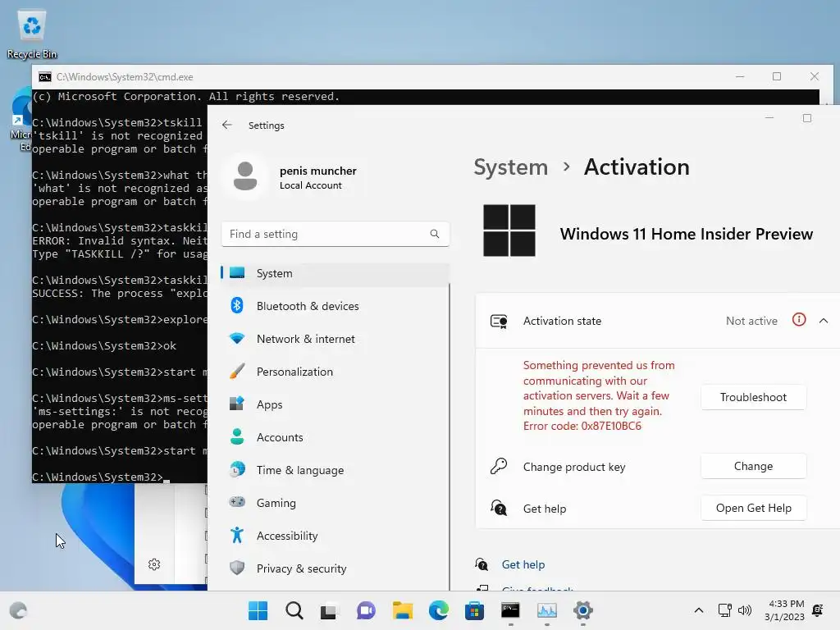Viewport: 840px width, 630px height.
Task: Open Apps settings category
Action: click(x=336, y=404)
